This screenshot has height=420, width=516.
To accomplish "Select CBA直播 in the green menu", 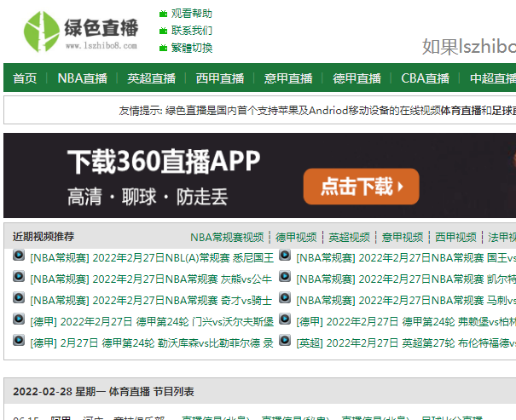I will (425, 78).
